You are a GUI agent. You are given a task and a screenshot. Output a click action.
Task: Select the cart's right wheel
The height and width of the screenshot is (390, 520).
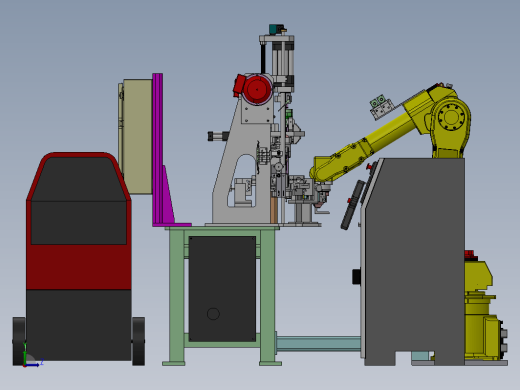click(x=138, y=341)
